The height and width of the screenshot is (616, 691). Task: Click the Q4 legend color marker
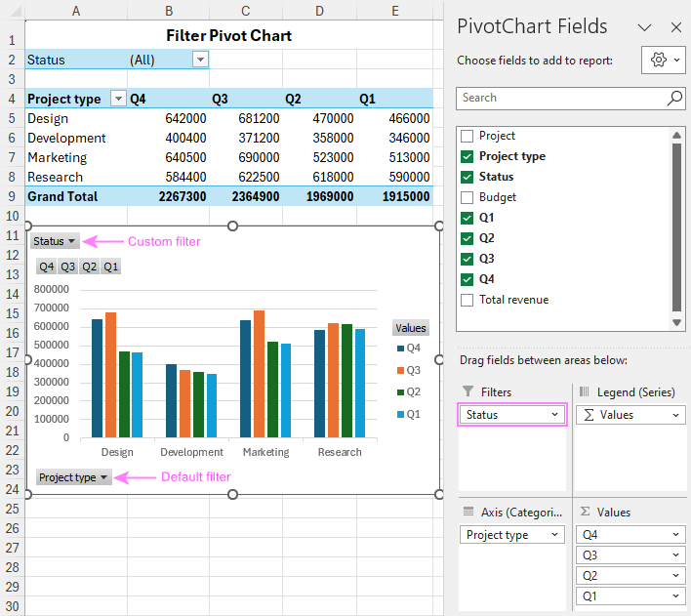pos(400,349)
